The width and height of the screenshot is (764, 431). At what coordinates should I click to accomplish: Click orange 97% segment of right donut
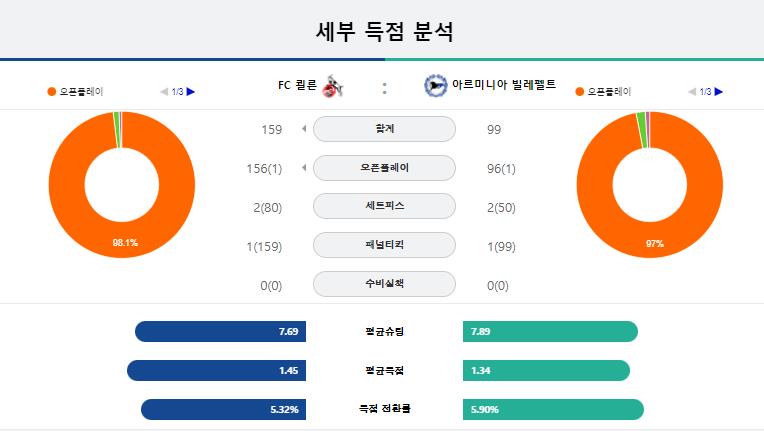click(x=654, y=241)
